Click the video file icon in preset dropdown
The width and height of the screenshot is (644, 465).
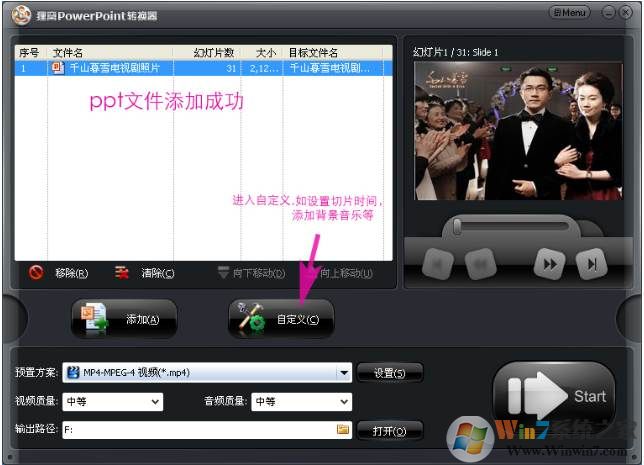[73, 373]
